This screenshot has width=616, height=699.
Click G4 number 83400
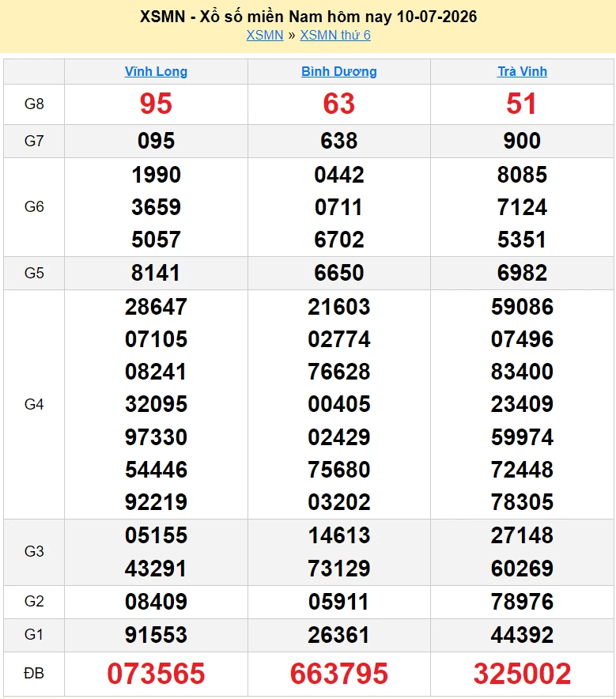click(x=522, y=372)
